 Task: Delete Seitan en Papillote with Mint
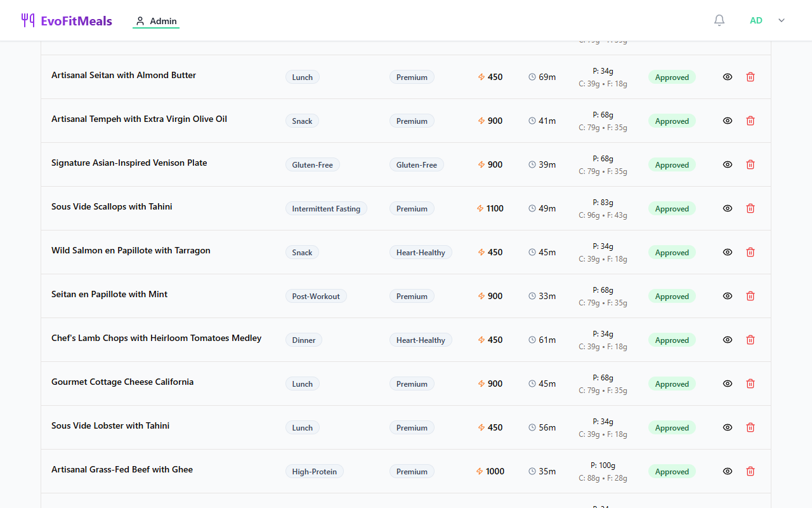click(750, 296)
